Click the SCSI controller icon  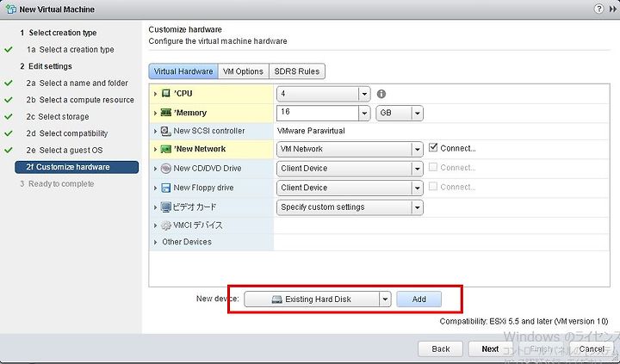click(x=165, y=131)
